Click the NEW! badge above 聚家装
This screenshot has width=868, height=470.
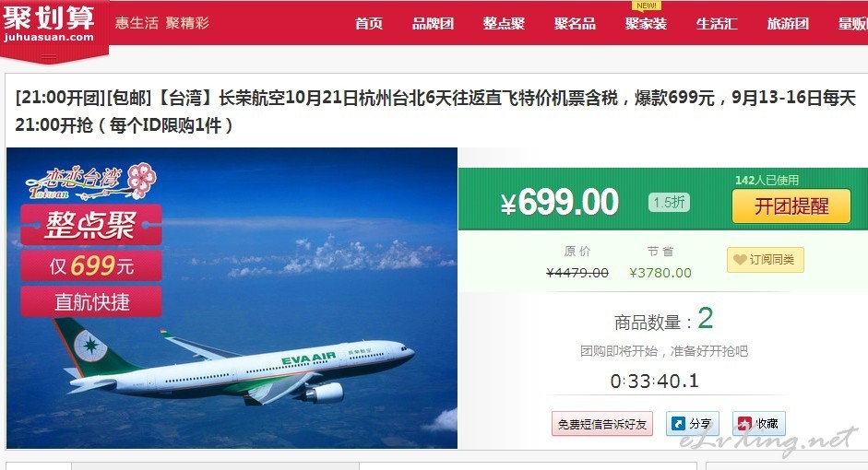(x=646, y=6)
